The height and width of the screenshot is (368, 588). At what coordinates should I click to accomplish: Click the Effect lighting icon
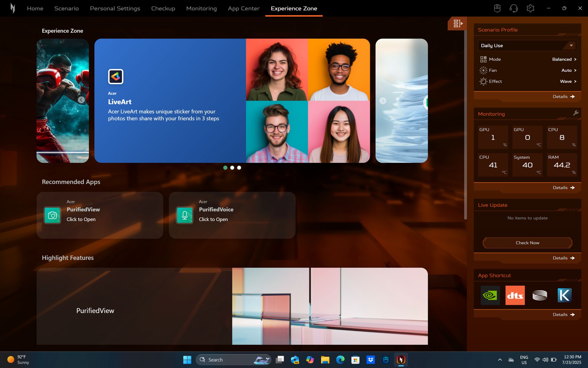[483, 81]
